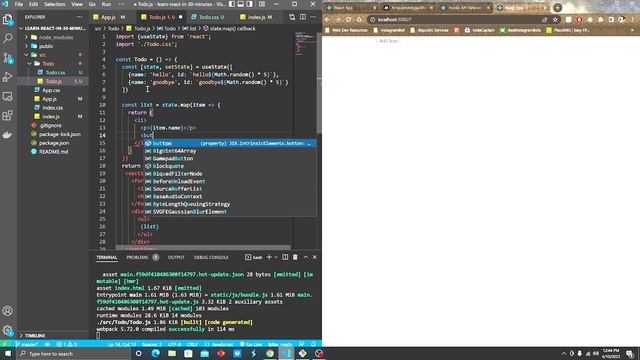Open the Search view in activity bar
This screenshot has height=360, width=640.
[x=8, y=38]
